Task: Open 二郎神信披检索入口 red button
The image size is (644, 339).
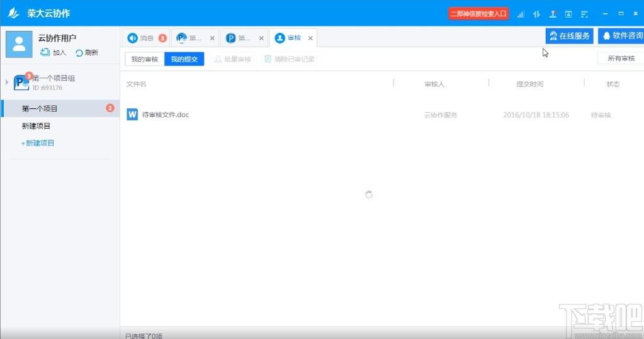Action: point(478,14)
